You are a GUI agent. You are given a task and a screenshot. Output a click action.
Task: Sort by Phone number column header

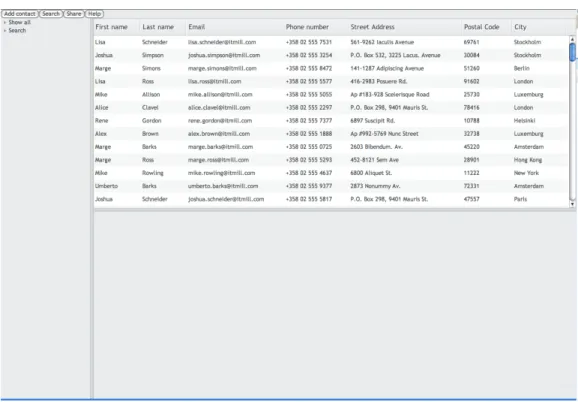point(307,27)
